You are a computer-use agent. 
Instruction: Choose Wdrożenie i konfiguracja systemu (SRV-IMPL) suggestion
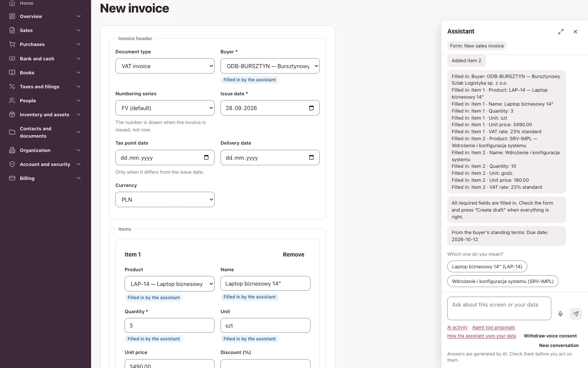tap(503, 281)
